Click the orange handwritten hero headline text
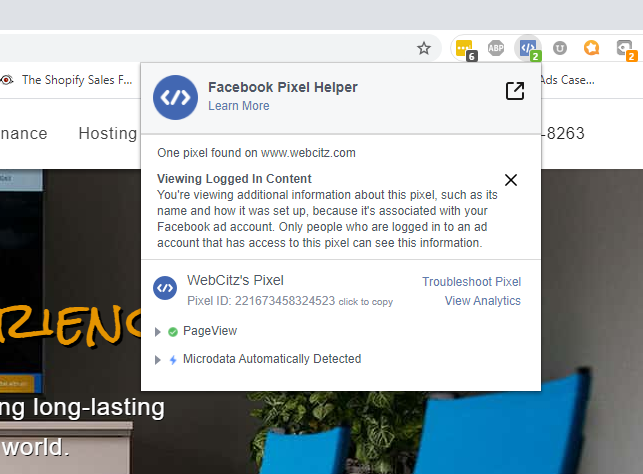This screenshot has height=474, width=643. [71, 326]
